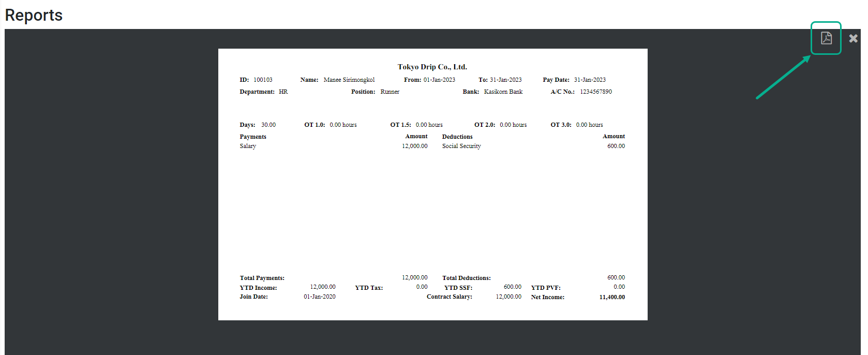Close the report preview overlay
Screen dimensions: 868x355
point(854,38)
